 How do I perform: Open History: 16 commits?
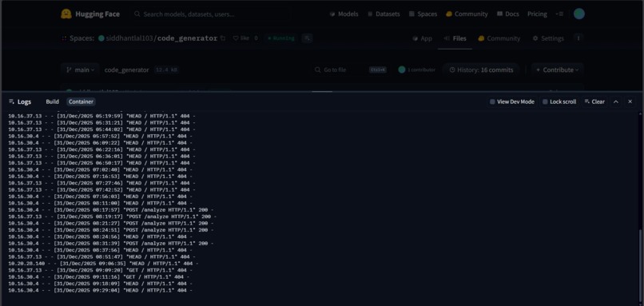pos(481,70)
